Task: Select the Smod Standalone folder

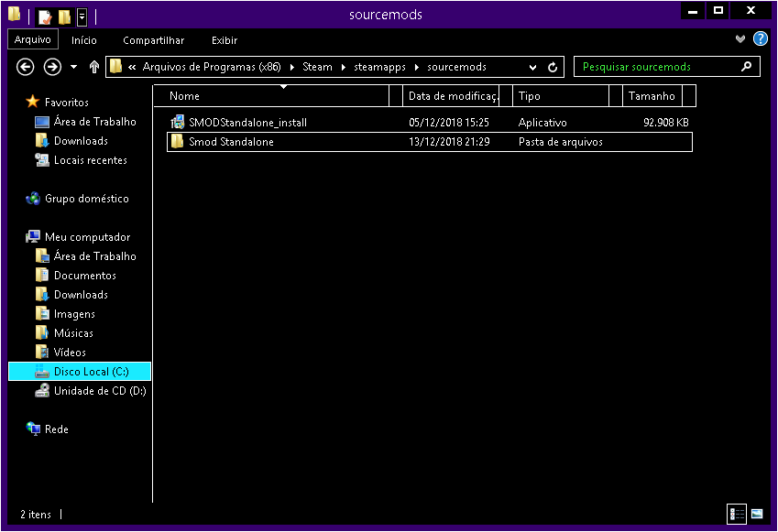Action: pyautogui.click(x=430, y=142)
